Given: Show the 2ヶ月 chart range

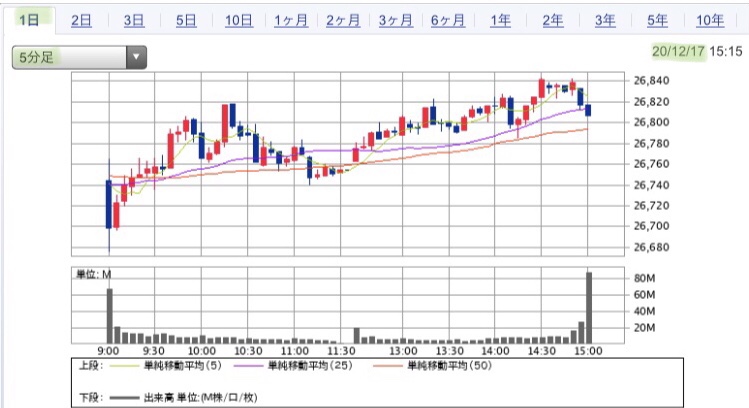Looking at the screenshot, I should point(343,21).
